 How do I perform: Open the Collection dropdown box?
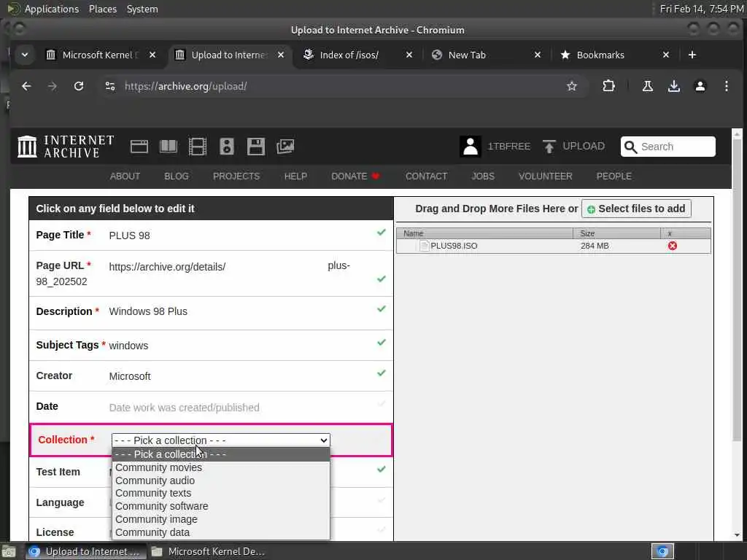coord(220,440)
